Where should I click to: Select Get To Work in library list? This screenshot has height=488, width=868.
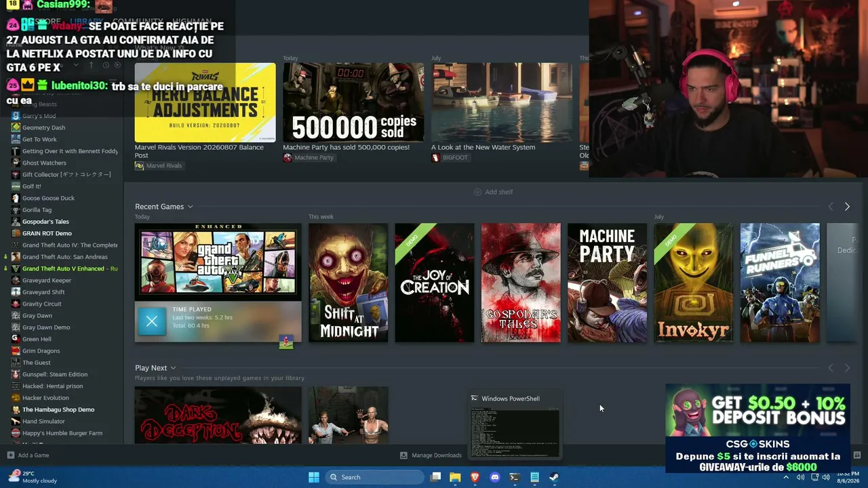pos(39,140)
